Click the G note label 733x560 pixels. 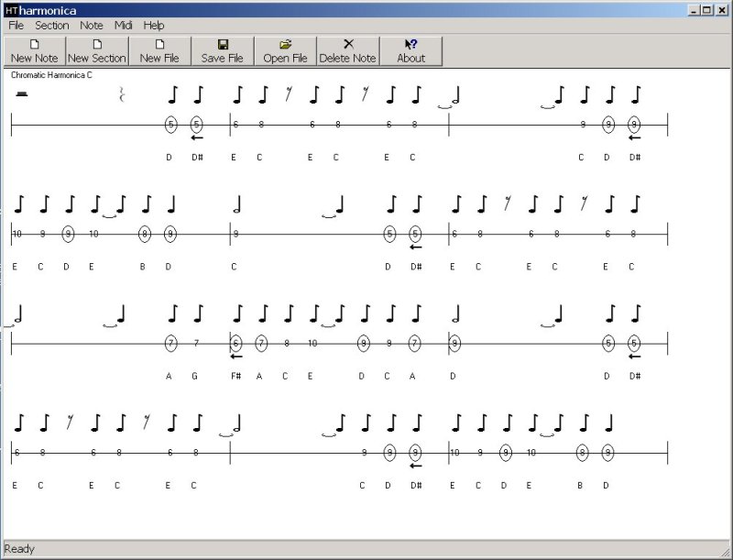194,376
